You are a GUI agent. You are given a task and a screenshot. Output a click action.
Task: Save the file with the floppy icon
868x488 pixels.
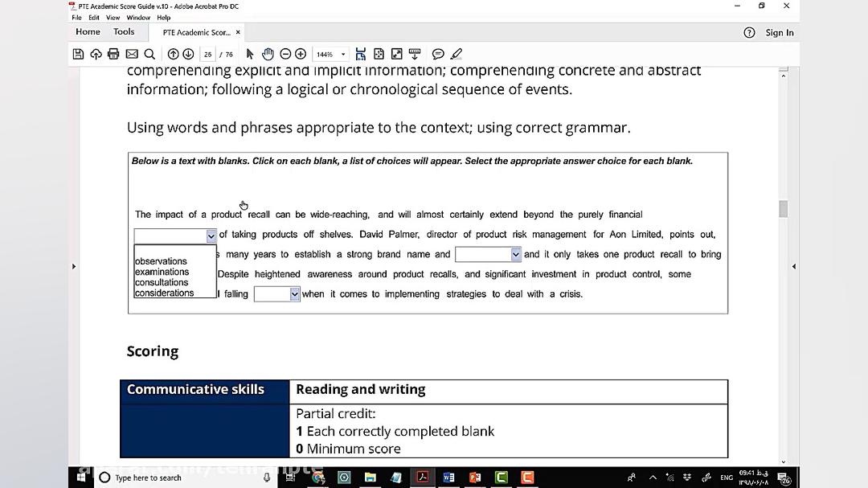[x=78, y=55]
